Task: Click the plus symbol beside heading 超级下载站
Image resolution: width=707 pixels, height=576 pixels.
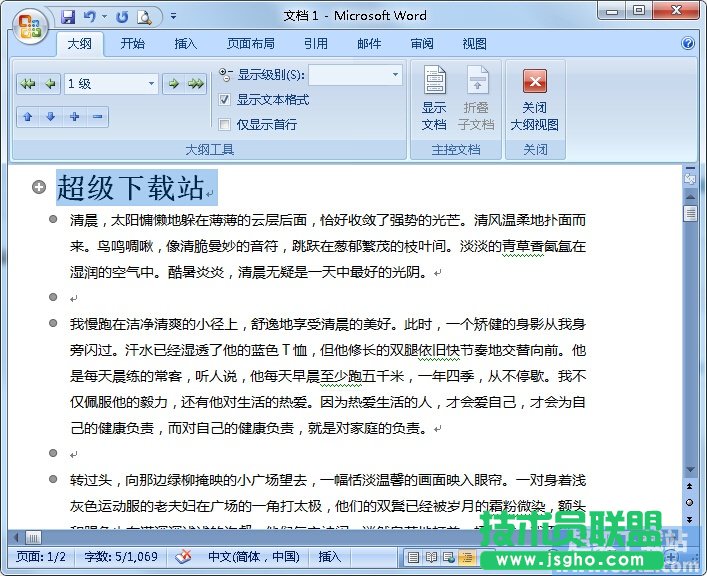Action: pos(39,187)
